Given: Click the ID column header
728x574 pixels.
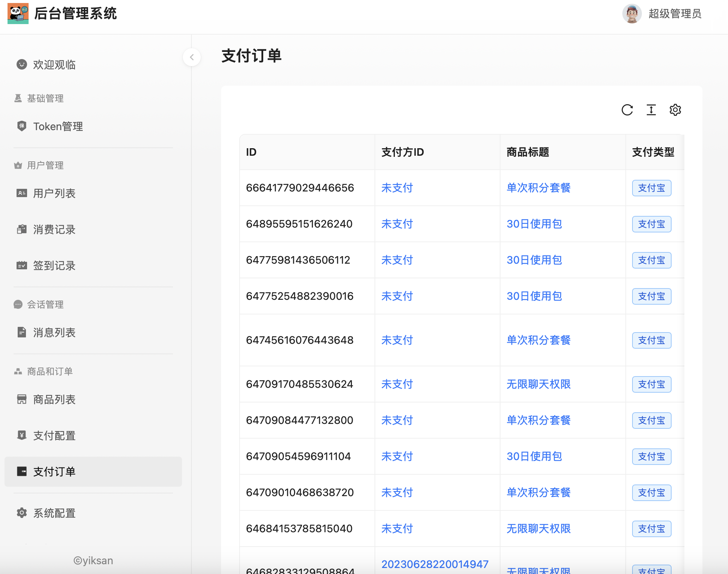Looking at the screenshot, I should [x=307, y=152].
